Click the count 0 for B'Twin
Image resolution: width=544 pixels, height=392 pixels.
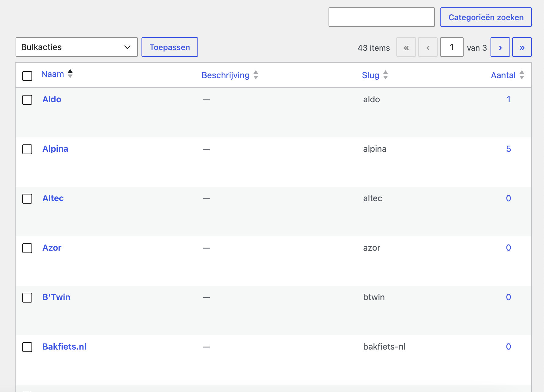pos(509,297)
